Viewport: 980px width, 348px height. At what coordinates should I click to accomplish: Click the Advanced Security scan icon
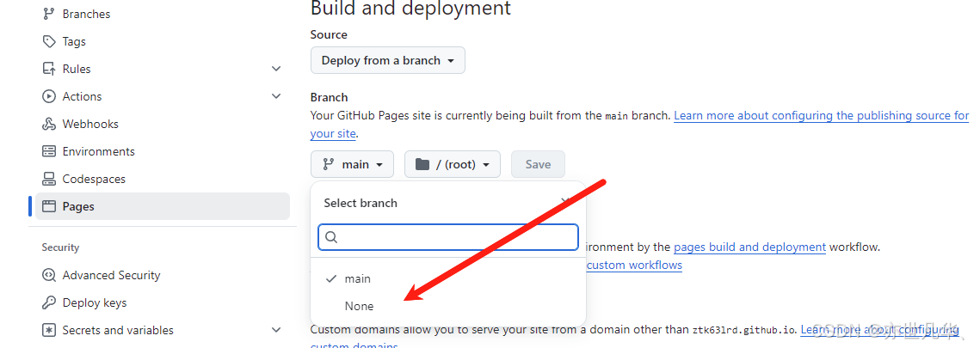[49, 275]
